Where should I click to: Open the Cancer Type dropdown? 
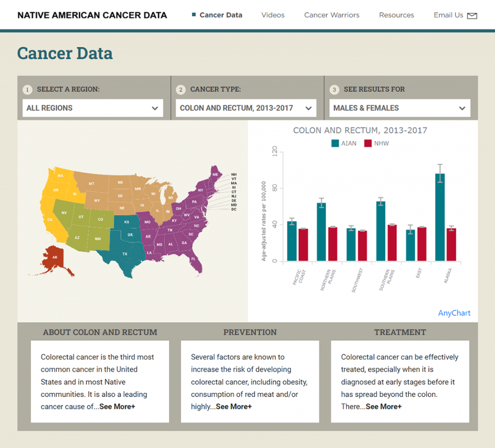tap(246, 108)
